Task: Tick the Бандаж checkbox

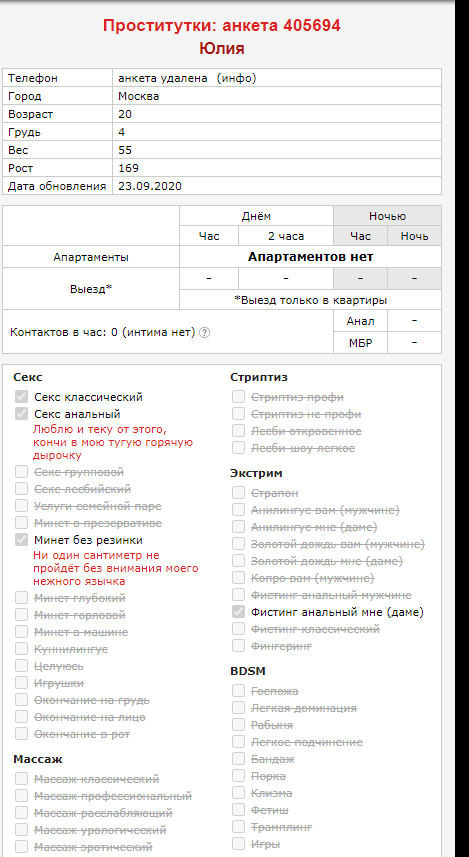Action: coord(238,759)
